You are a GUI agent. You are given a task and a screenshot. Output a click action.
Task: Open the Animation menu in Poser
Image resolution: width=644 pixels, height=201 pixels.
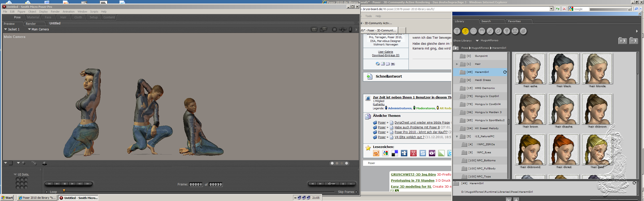point(68,12)
